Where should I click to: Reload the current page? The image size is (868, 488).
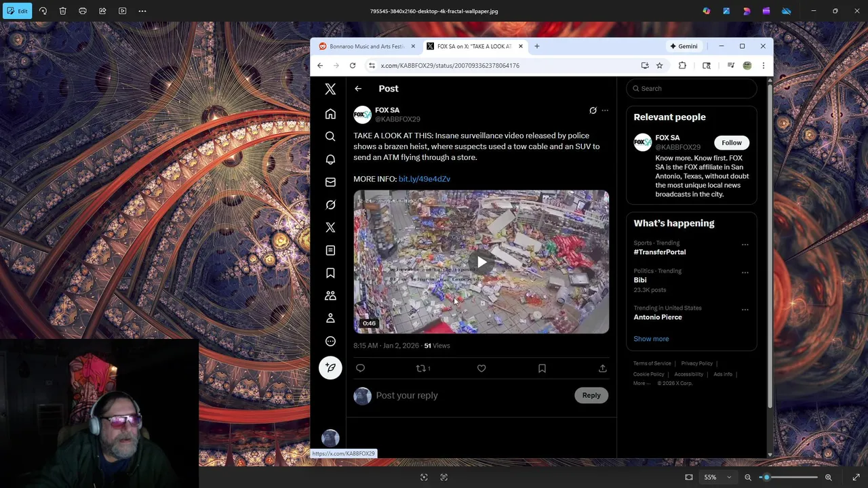tap(353, 66)
